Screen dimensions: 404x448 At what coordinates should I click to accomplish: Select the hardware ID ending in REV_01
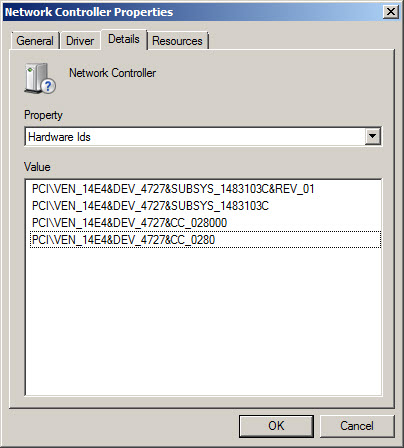173,189
